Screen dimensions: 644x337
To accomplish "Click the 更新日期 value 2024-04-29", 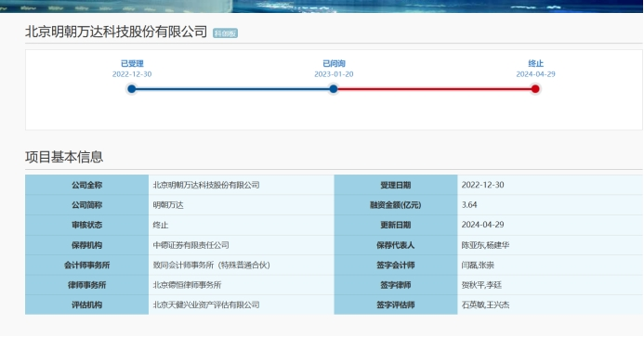I will pyautogui.click(x=482, y=225).
